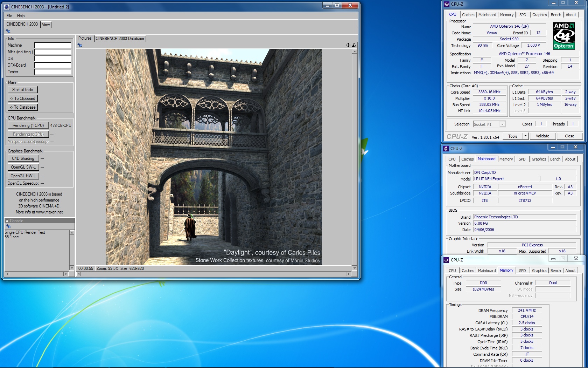
Task: Switch to the View tab in CINEBENCH
Action: click(x=46, y=25)
